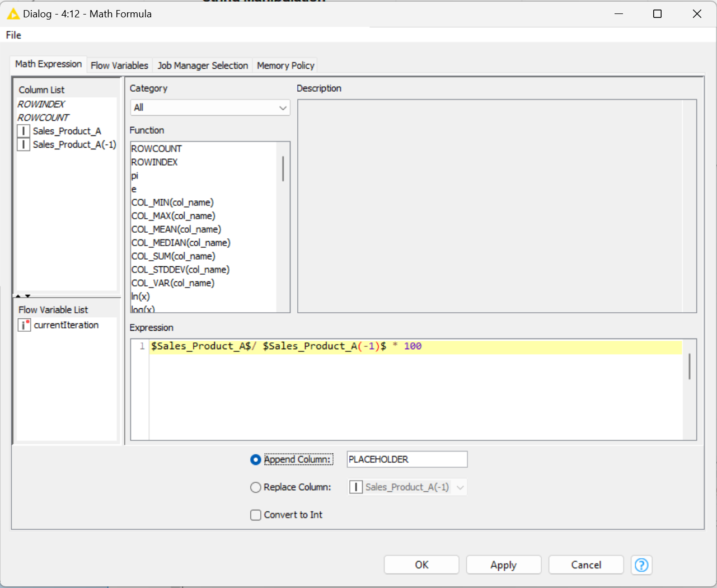
Task: Click the OK button
Action: (421, 565)
